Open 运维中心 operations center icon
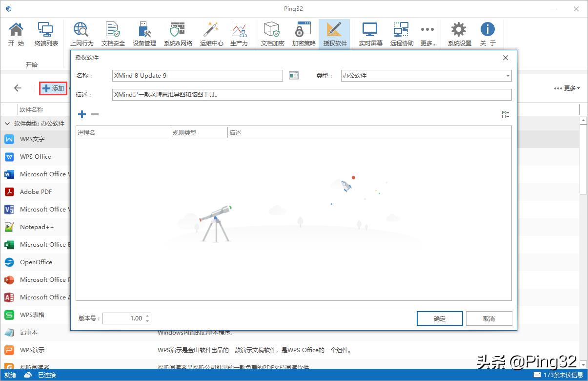 211,34
